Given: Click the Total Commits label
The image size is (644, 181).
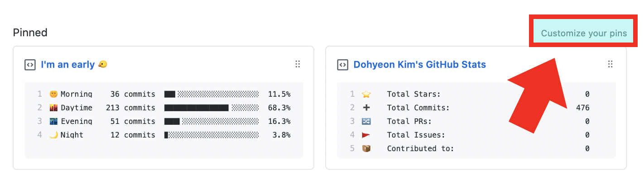Looking at the screenshot, I should click(418, 108).
